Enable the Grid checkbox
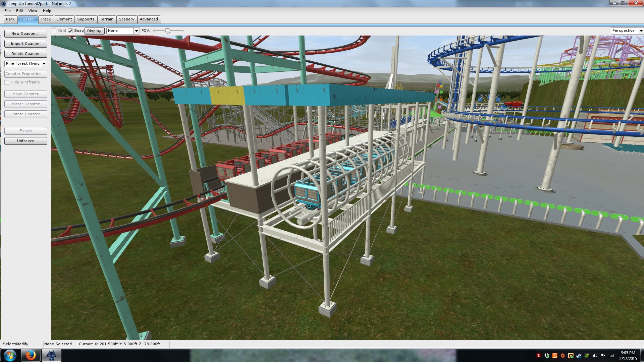The image size is (644, 362). (54, 31)
